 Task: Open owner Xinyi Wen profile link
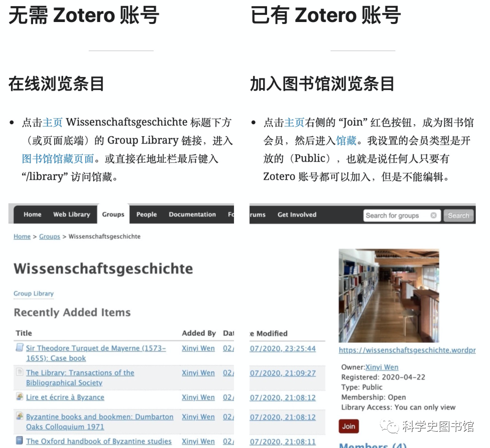click(x=382, y=368)
